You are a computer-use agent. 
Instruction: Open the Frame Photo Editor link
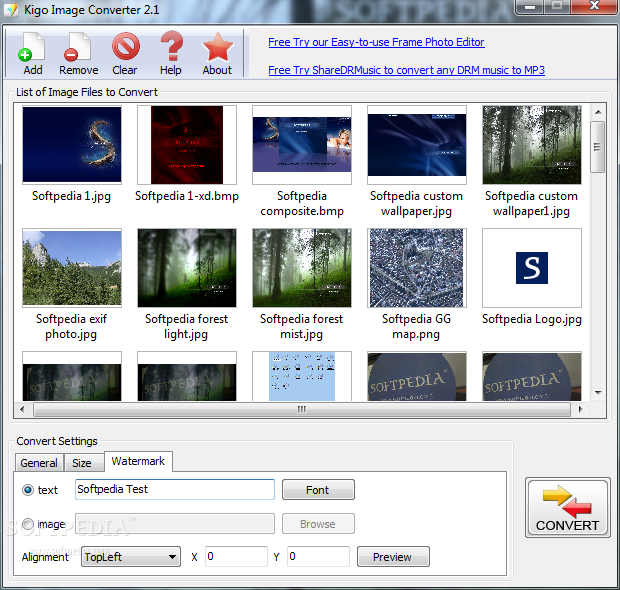click(376, 42)
